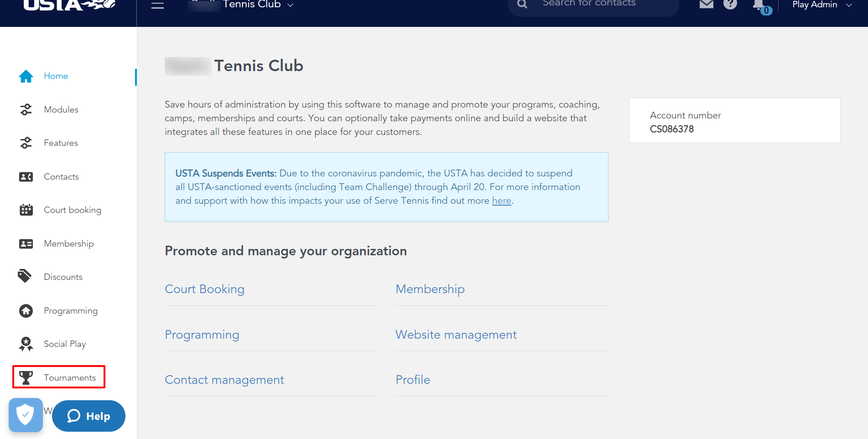
Task: Follow the Court Booking link
Action: click(205, 289)
